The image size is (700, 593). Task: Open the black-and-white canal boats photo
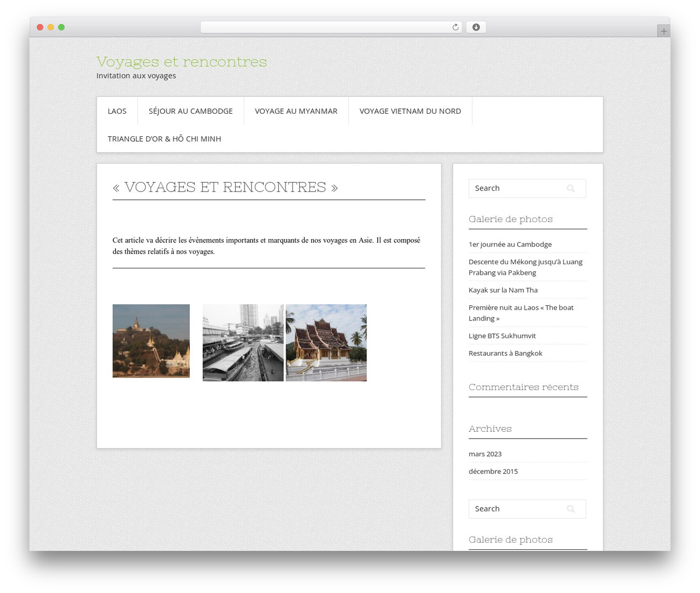(243, 342)
